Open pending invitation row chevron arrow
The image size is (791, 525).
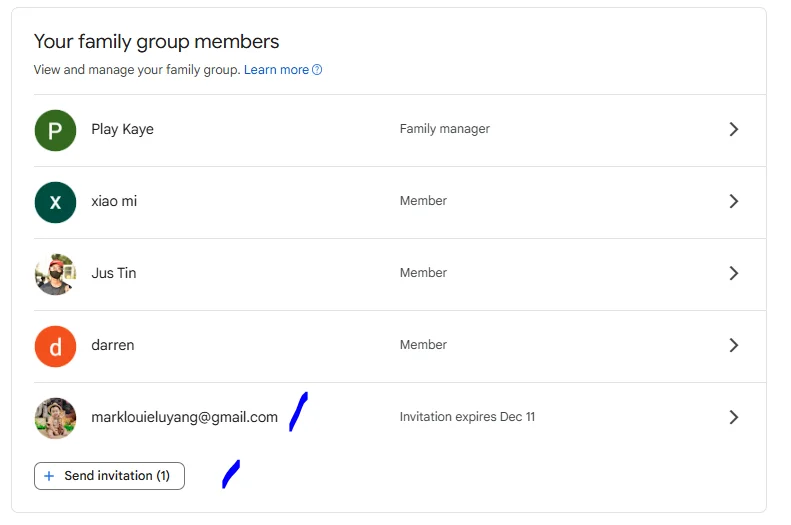(734, 417)
